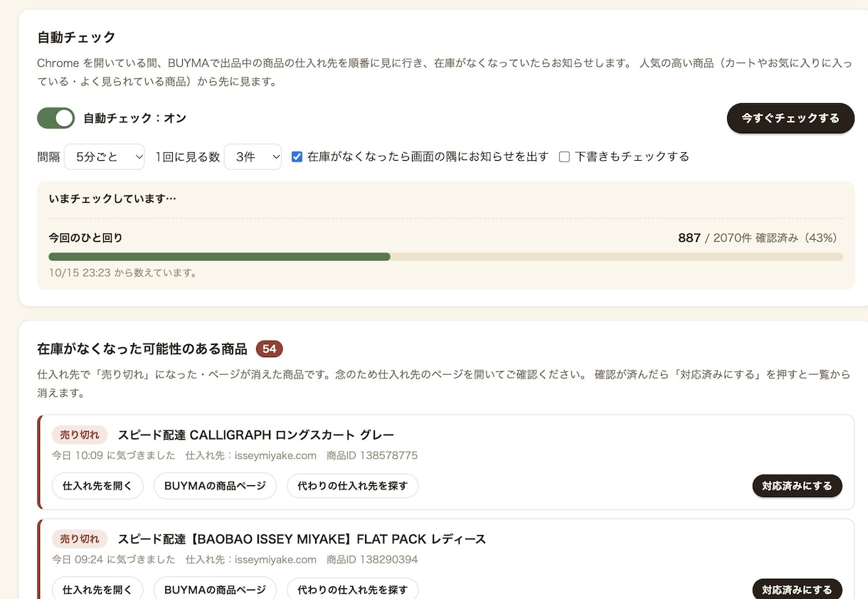Click 代わりの仕入れ先を探す for BAOBAO FLAT PACK

click(352, 590)
